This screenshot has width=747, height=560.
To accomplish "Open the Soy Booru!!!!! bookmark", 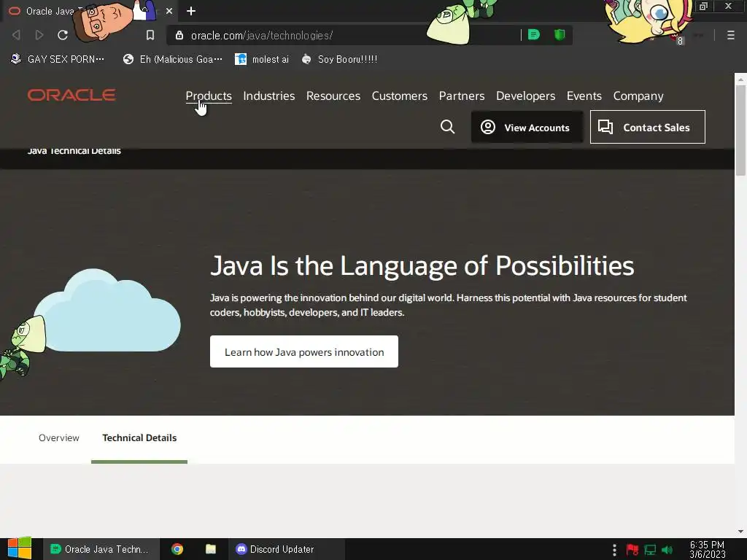I will (340, 59).
